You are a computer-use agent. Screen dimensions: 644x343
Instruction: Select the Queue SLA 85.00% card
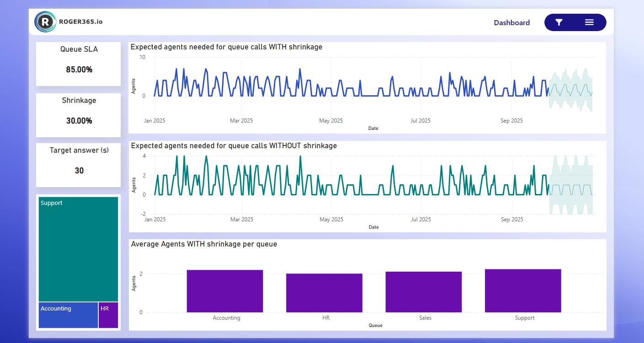click(79, 64)
